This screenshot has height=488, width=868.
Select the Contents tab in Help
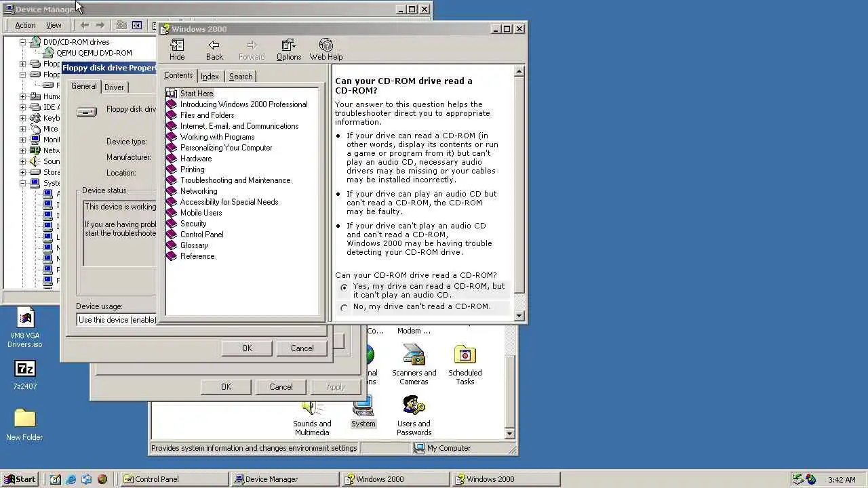tap(178, 75)
